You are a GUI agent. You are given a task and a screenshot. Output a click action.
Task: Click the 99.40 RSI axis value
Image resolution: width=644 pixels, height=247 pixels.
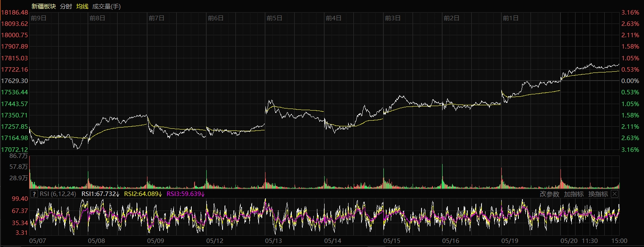pyautogui.click(x=20, y=199)
